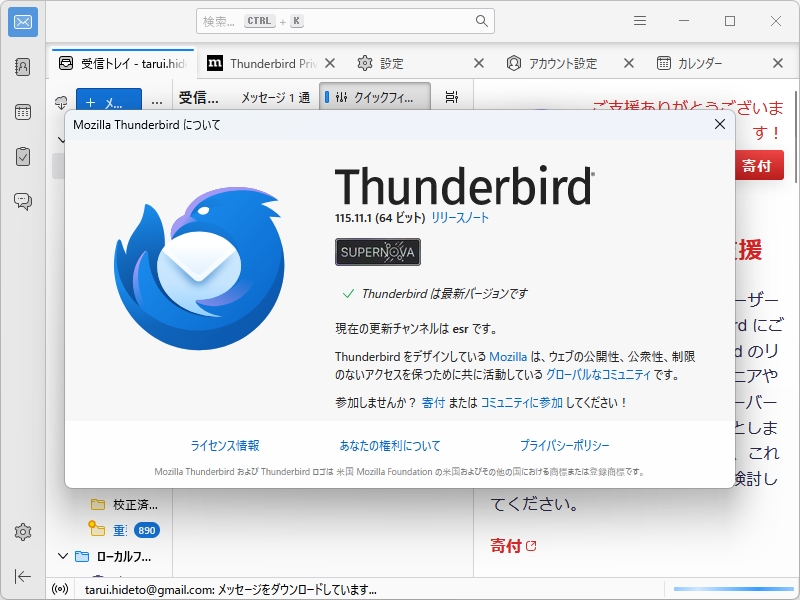Open the Chat sidebar icon

22,200
